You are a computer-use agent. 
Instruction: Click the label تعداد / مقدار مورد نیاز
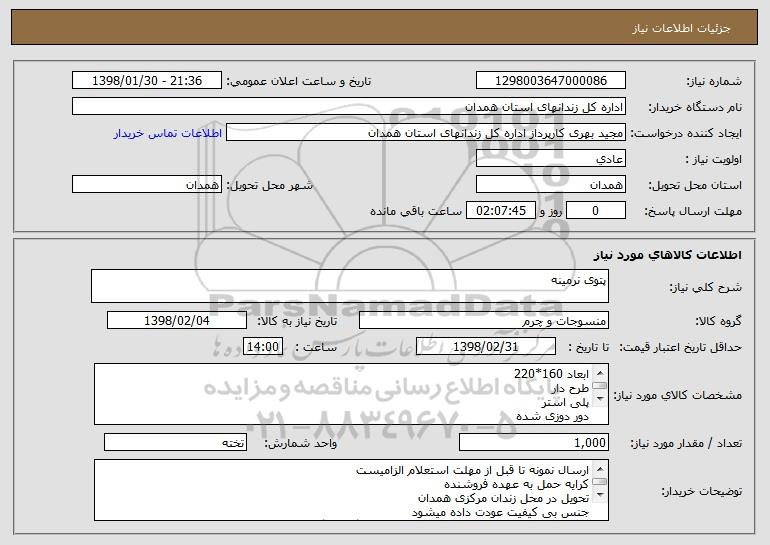point(686,443)
